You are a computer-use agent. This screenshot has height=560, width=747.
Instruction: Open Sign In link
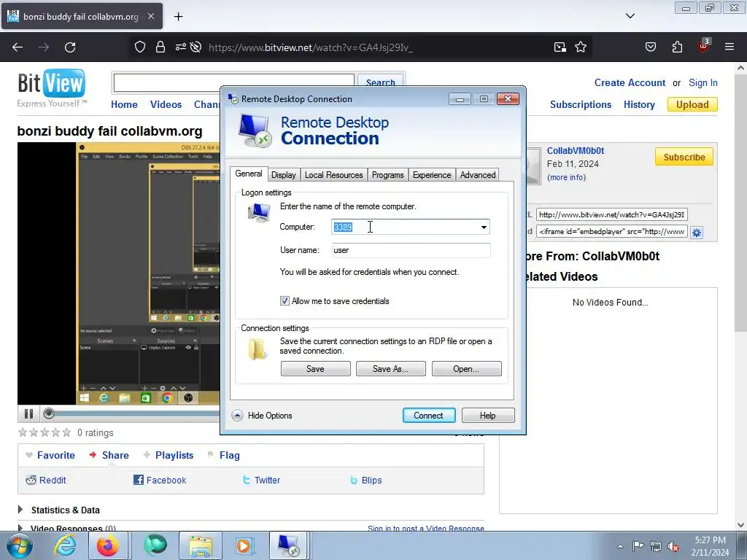click(703, 82)
